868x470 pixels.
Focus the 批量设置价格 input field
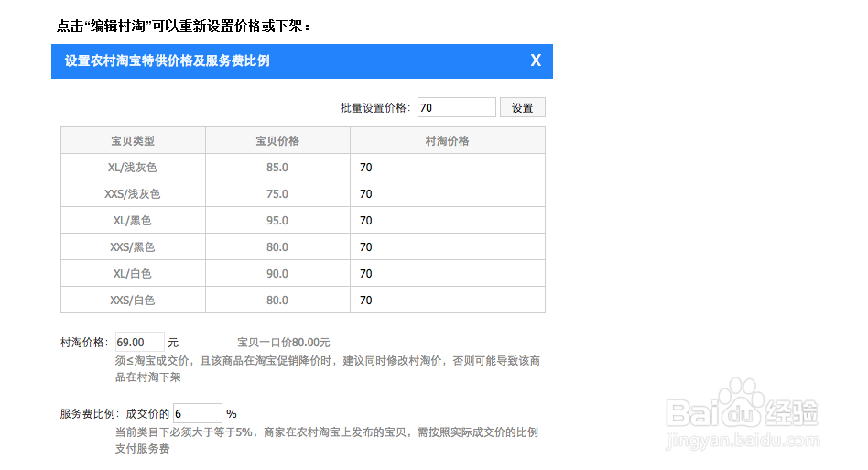click(456, 107)
